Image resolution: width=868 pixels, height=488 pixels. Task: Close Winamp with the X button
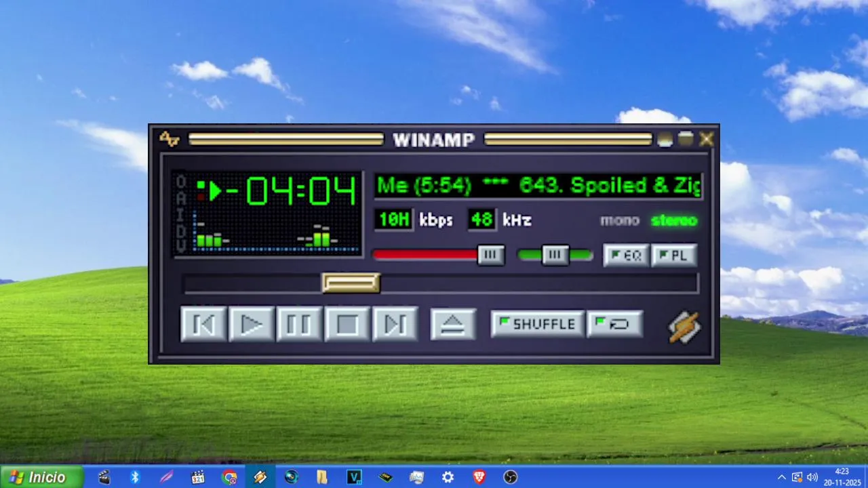click(707, 139)
